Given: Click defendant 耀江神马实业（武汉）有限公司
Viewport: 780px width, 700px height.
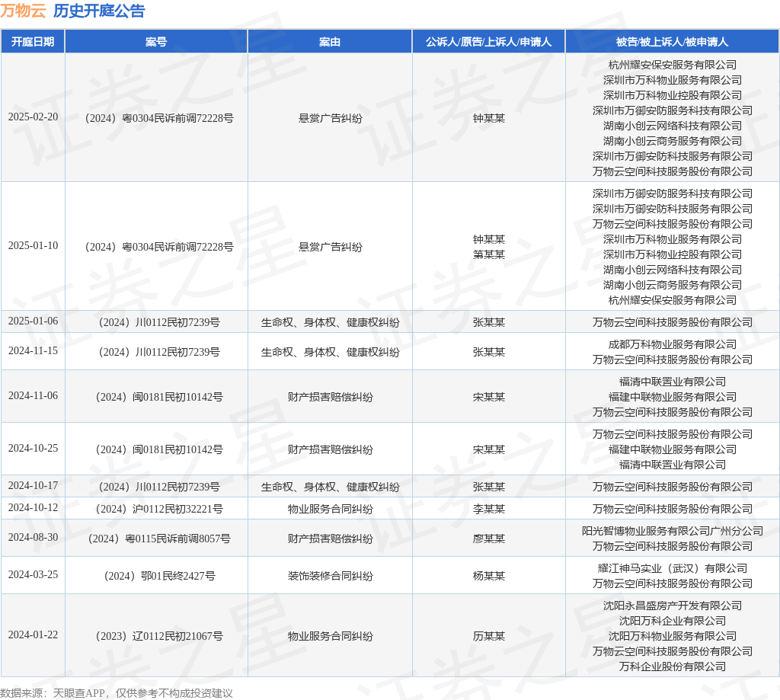Looking at the screenshot, I should [673, 568].
